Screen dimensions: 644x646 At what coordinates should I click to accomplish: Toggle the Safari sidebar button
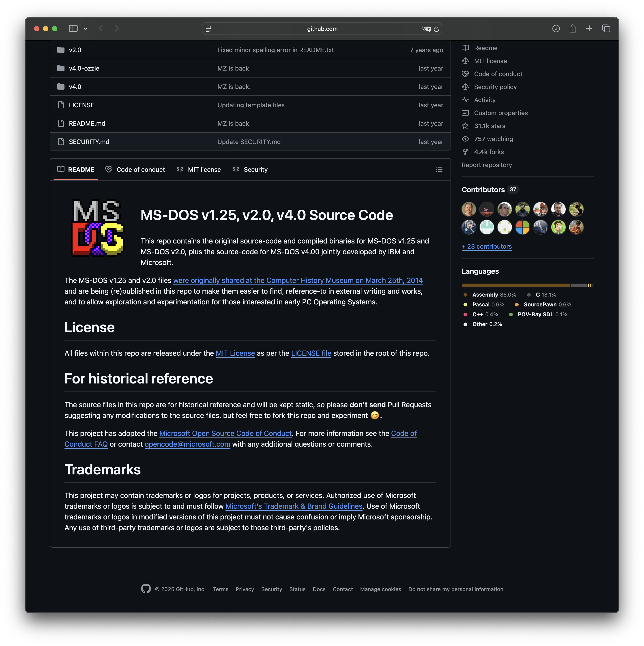pos(73,29)
